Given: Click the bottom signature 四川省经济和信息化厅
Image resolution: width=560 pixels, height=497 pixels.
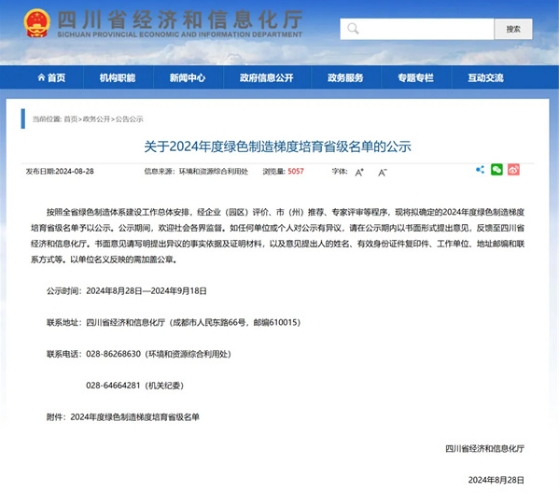Looking at the screenshot, I should pyautogui.click(x=485, y=448).
